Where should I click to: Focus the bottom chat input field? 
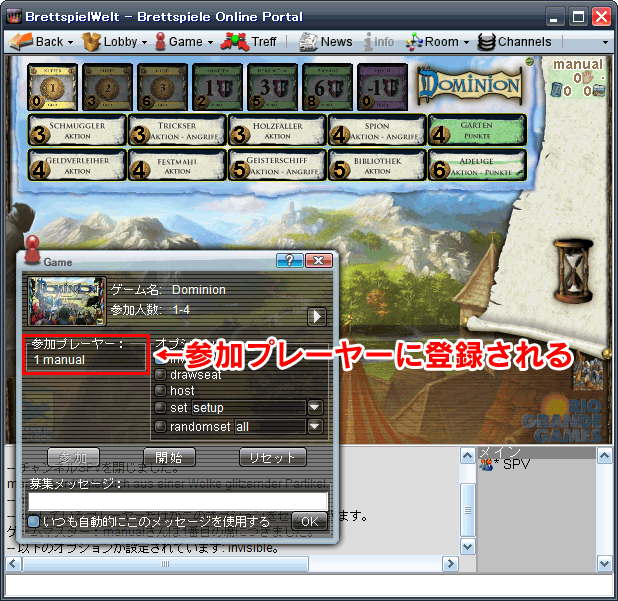tap(309, 585)
